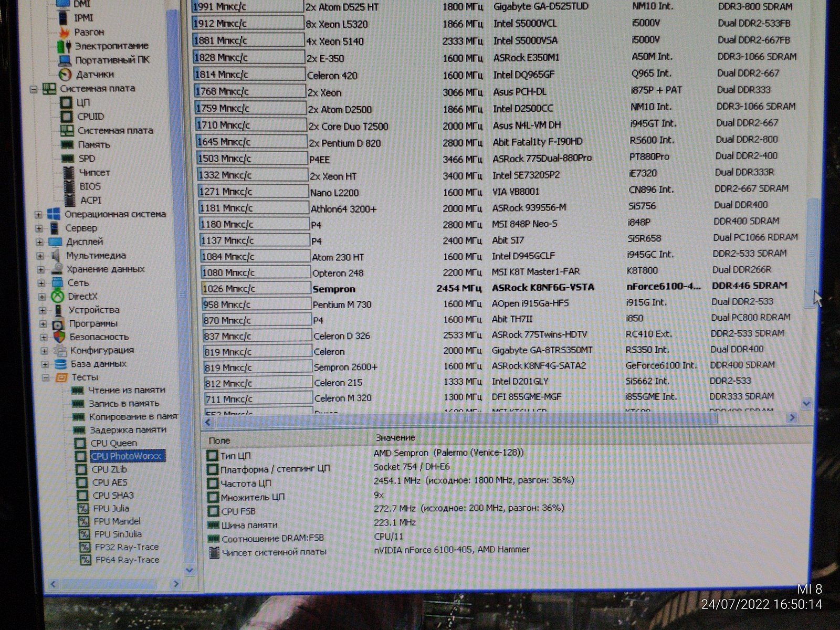Expand the Устройства node
This screenshot has height=630, width=840.
tap(43, 311)
